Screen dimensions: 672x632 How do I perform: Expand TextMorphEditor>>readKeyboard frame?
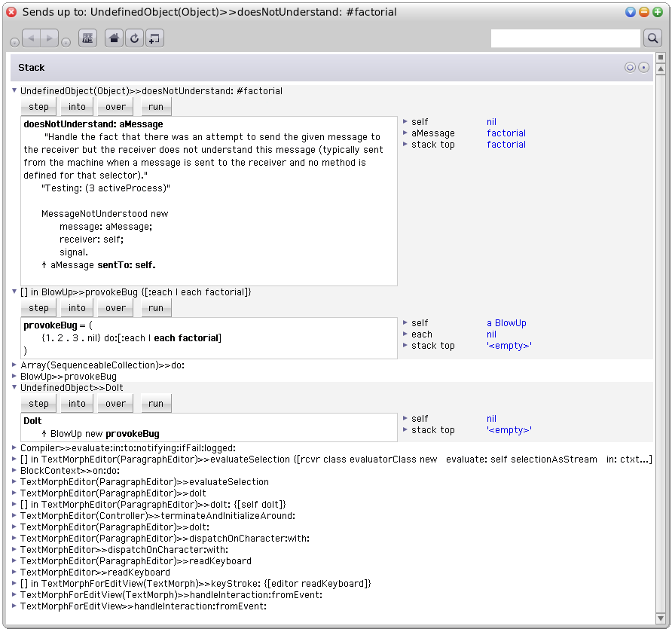[x=14, y=572]
